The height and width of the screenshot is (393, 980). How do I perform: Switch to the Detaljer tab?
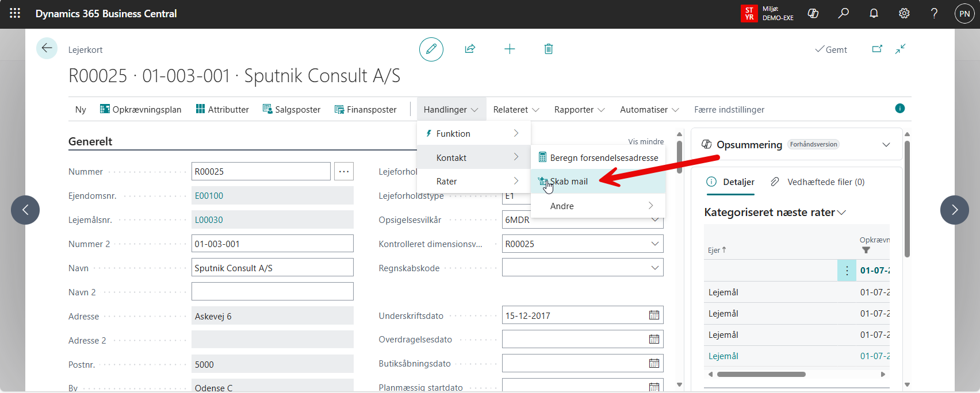(x=730, y=182)
